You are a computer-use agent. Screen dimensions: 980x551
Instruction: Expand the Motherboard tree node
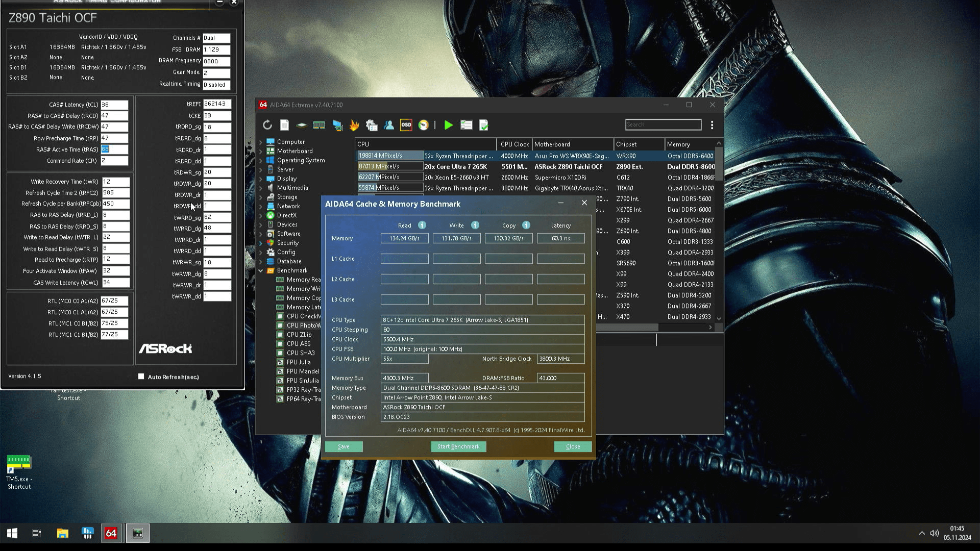click(x=261, y=152)
